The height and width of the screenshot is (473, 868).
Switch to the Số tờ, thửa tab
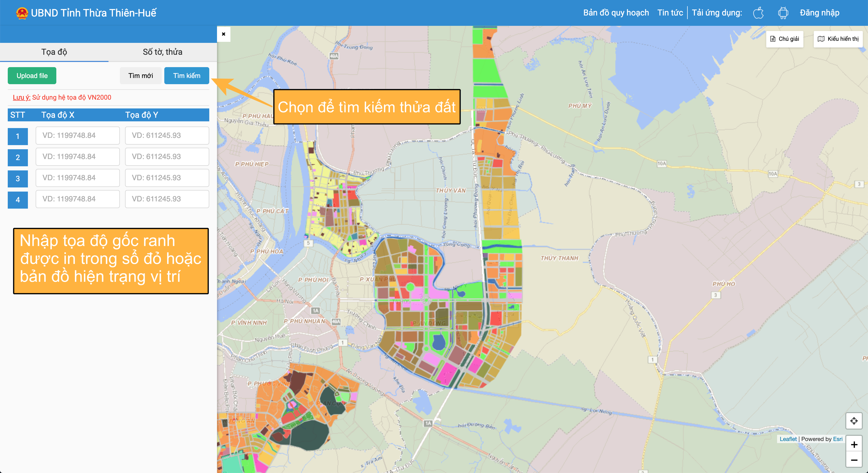click(x=162, y=52)
